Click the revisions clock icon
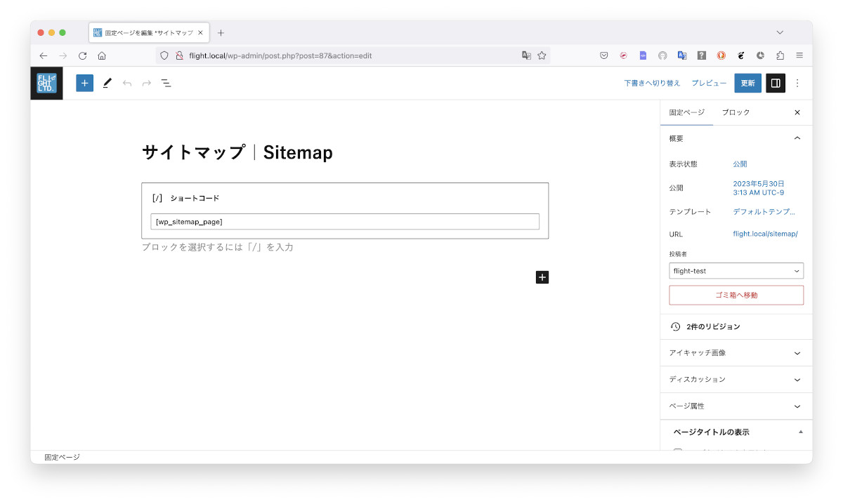Screen dimensions: 843x504 [676, 326]
